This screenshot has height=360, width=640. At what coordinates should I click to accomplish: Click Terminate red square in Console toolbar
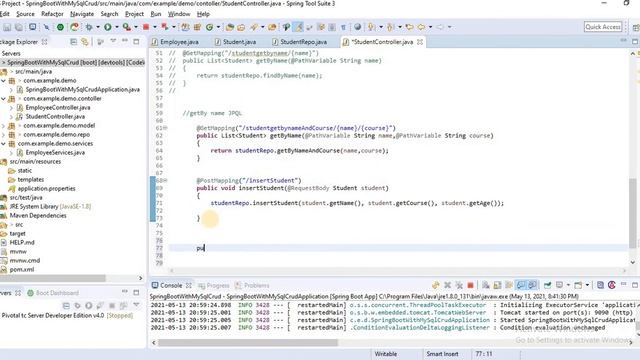coord(470,285)
